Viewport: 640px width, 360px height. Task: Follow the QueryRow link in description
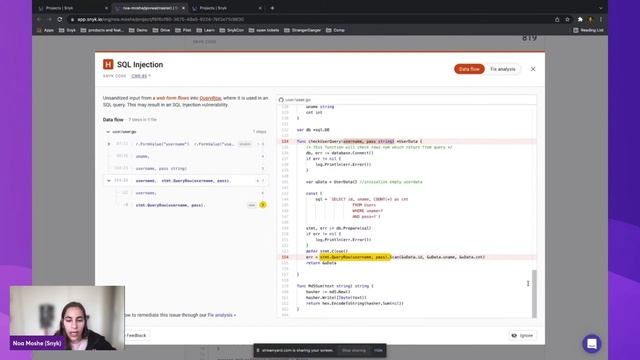click(x=210, y=98)
